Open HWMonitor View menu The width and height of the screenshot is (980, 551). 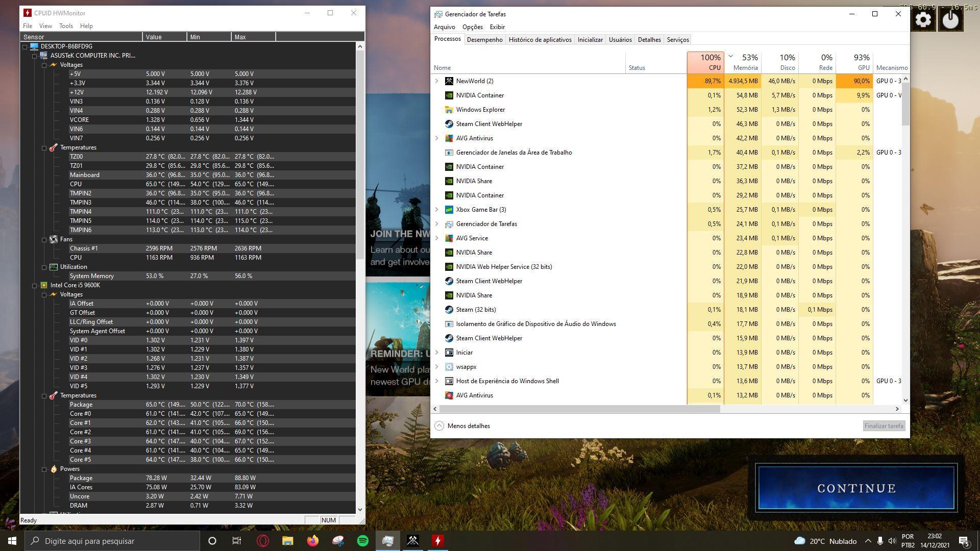45,26
